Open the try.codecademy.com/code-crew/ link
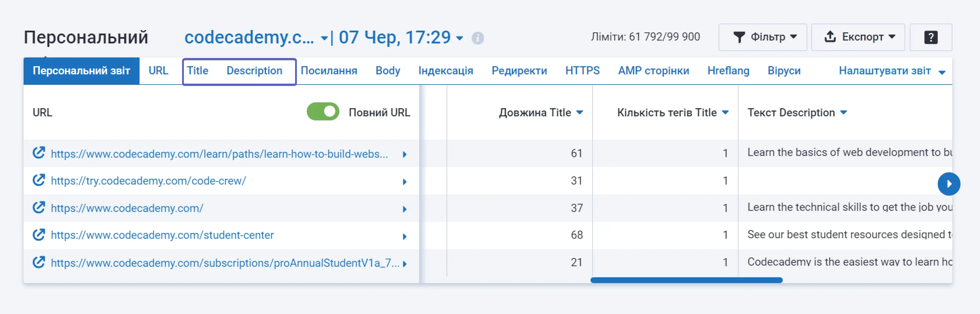The image size is (980, 314). point(148,181)
